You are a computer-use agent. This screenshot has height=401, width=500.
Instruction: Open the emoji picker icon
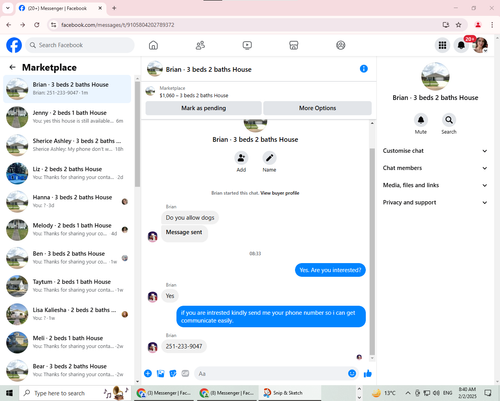(x=352, y=373)
